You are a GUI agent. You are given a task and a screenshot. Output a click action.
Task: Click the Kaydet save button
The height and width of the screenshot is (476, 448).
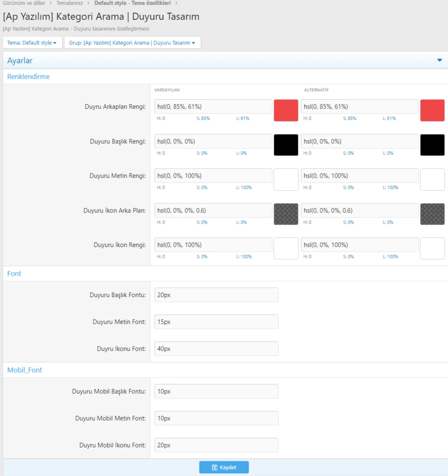coord(224,467)
